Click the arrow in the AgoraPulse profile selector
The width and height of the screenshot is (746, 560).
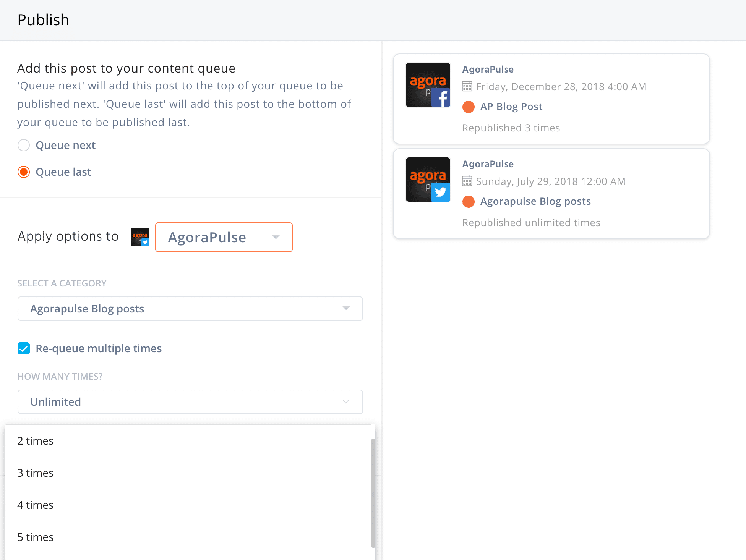pos(276,237)
